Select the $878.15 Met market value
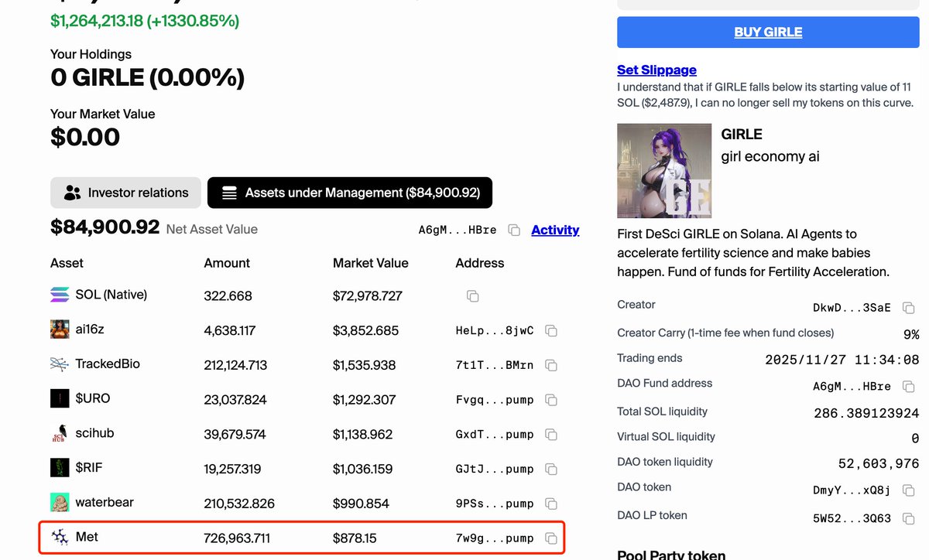Screen dimensions: 929x560 (x=355, y=538)
